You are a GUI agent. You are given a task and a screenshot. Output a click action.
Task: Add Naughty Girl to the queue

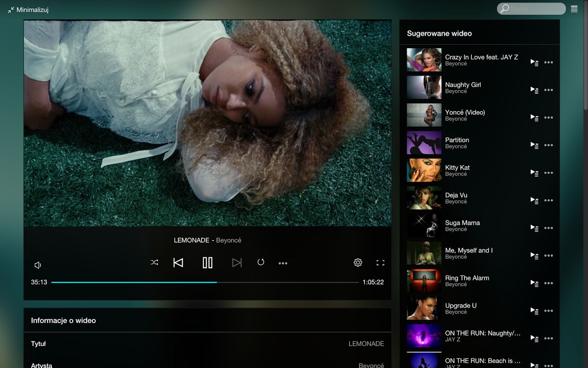(535, 90)
